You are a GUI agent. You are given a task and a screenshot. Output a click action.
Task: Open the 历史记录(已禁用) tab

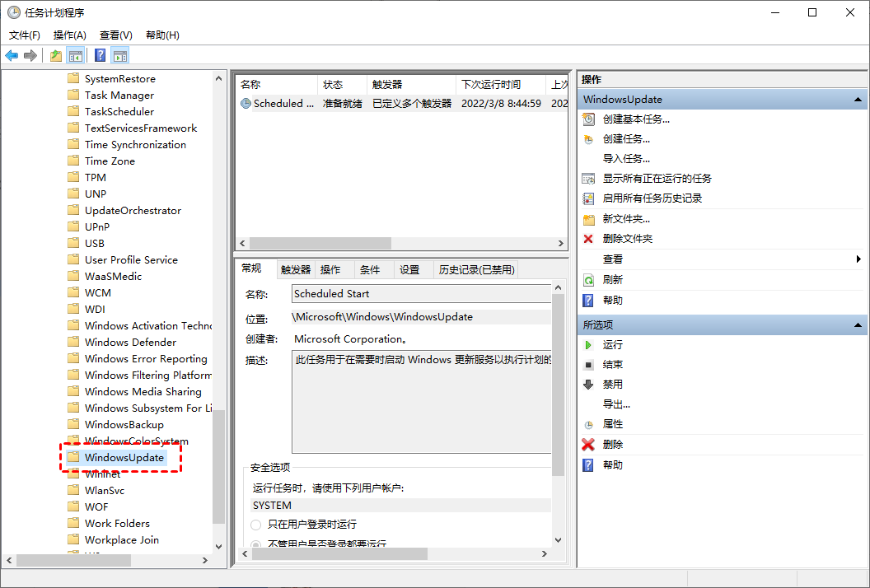pos(476,269)
